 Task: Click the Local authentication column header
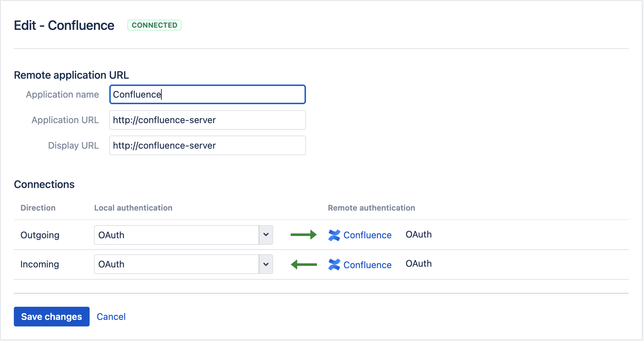point(133,208)
